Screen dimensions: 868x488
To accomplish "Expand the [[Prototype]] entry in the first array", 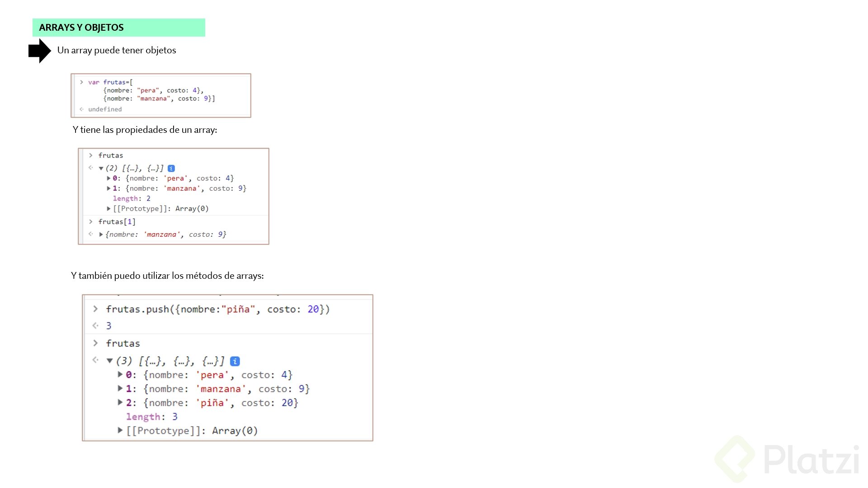I will click(108, 209).
